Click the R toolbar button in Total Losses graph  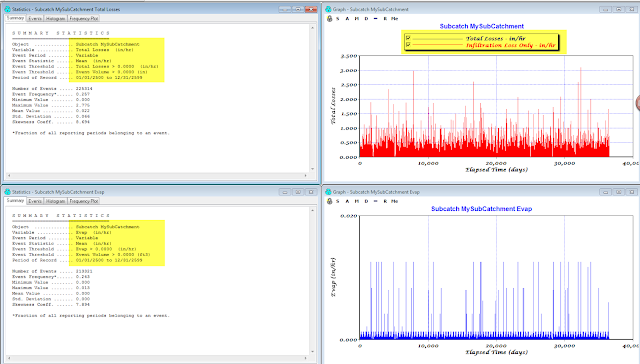[385, 19]
